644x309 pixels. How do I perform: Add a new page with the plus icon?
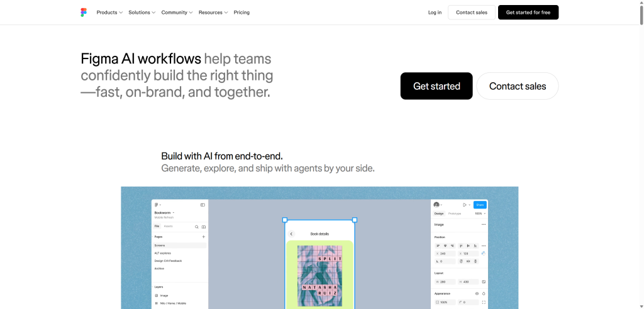click(x=203, y=237)
